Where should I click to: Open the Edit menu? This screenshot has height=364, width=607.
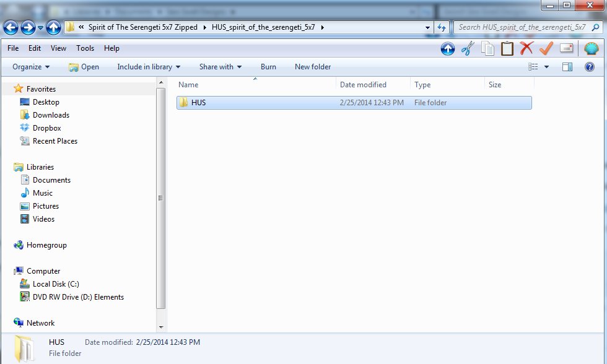pyautogui.click(x=35, y=48)
